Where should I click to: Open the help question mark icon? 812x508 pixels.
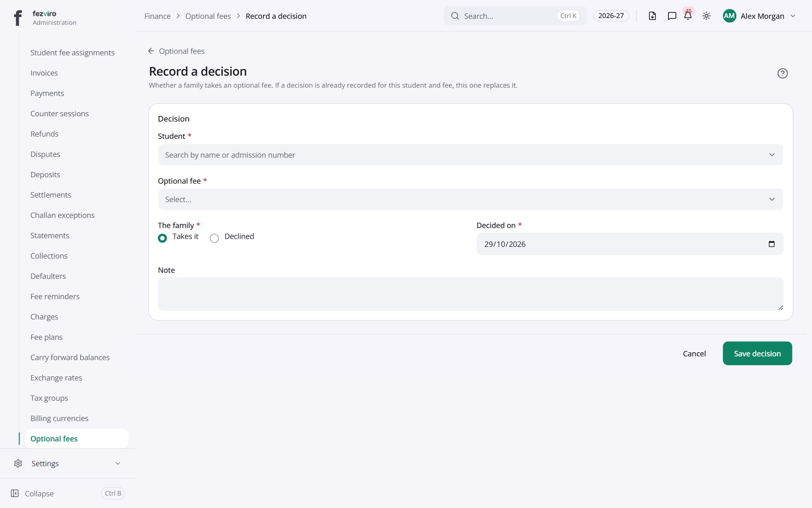(782, 73)
